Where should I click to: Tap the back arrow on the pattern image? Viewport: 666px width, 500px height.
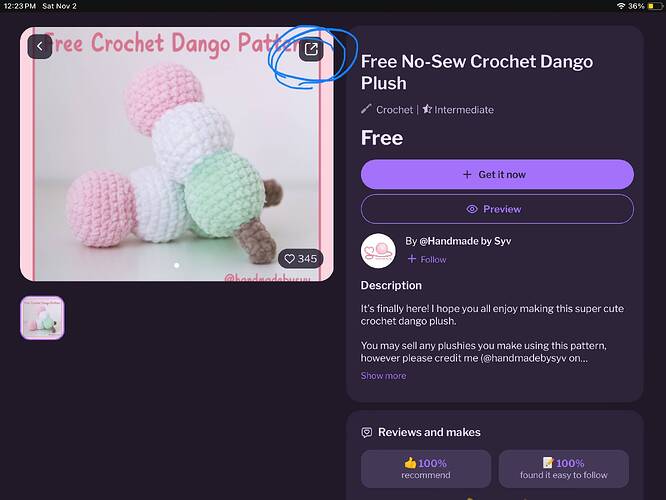click(x=40, y=46)
